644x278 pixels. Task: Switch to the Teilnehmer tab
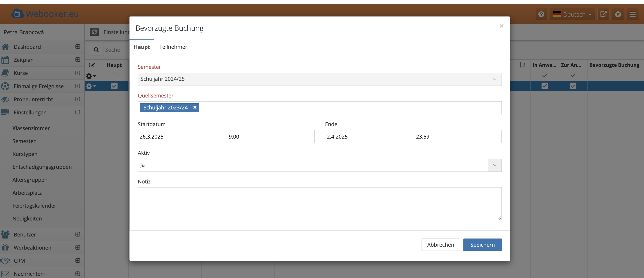point(173,47)
